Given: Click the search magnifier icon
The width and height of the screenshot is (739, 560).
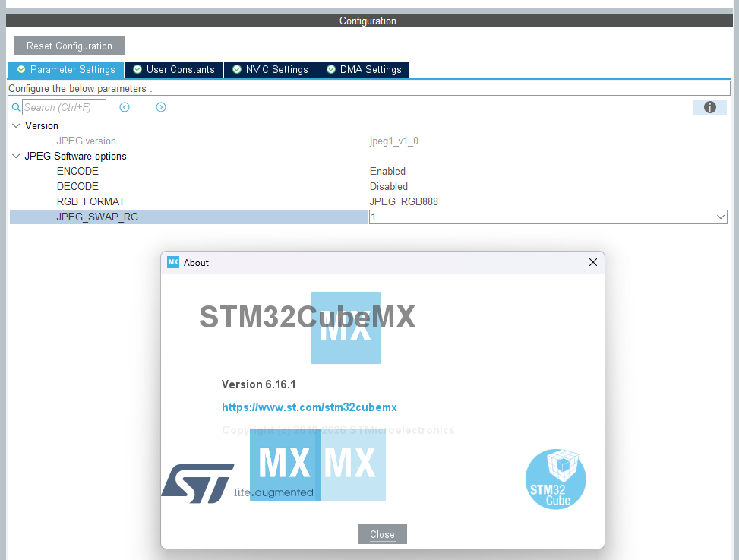Looking at the screenshot, I should [x=16, y=107].
